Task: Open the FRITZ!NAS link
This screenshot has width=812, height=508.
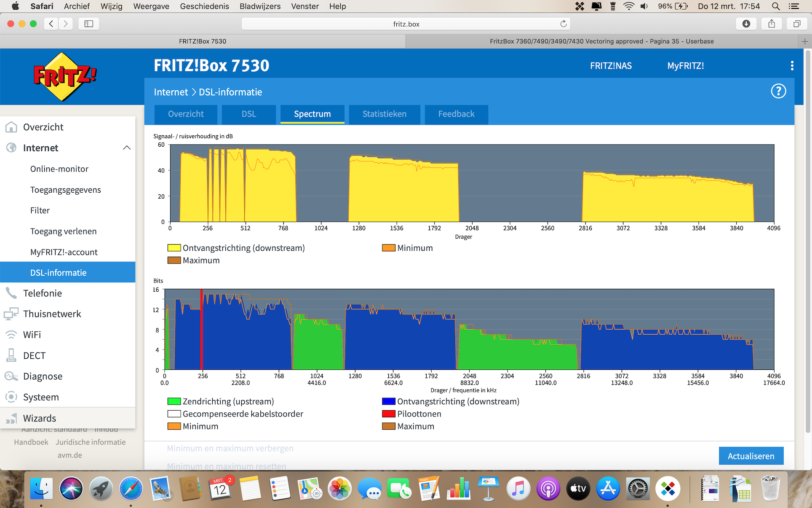Action: click(610, 66)
